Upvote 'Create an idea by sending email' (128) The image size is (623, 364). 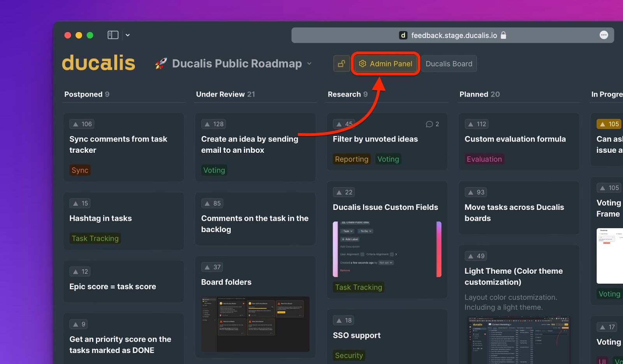tap(213, 124)
